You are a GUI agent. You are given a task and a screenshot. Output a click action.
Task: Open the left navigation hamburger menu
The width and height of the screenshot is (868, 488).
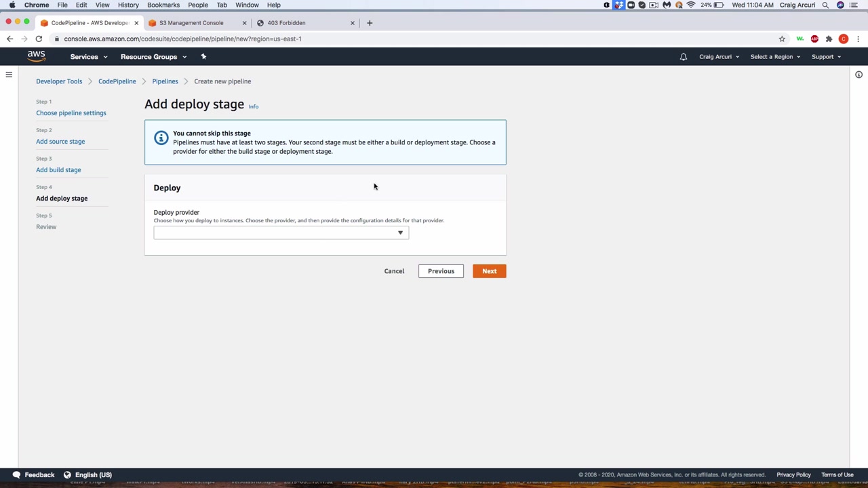(x=9, y=75)
